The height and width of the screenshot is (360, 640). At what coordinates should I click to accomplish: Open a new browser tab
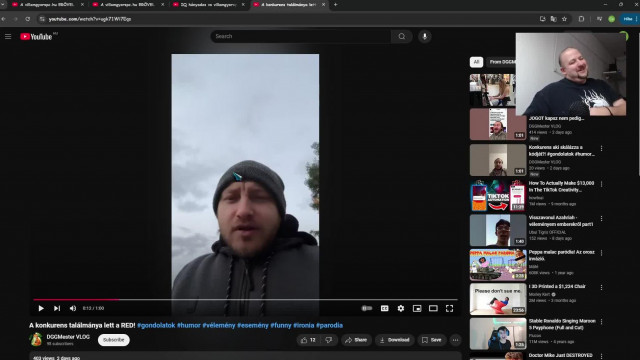click(x=336, y=4)
